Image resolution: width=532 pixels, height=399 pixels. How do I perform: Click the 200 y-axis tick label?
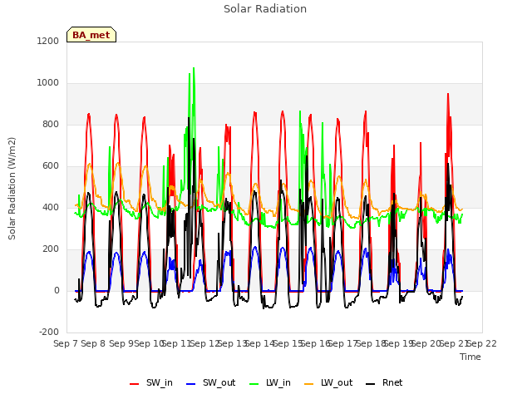click(x=51, y=249)
